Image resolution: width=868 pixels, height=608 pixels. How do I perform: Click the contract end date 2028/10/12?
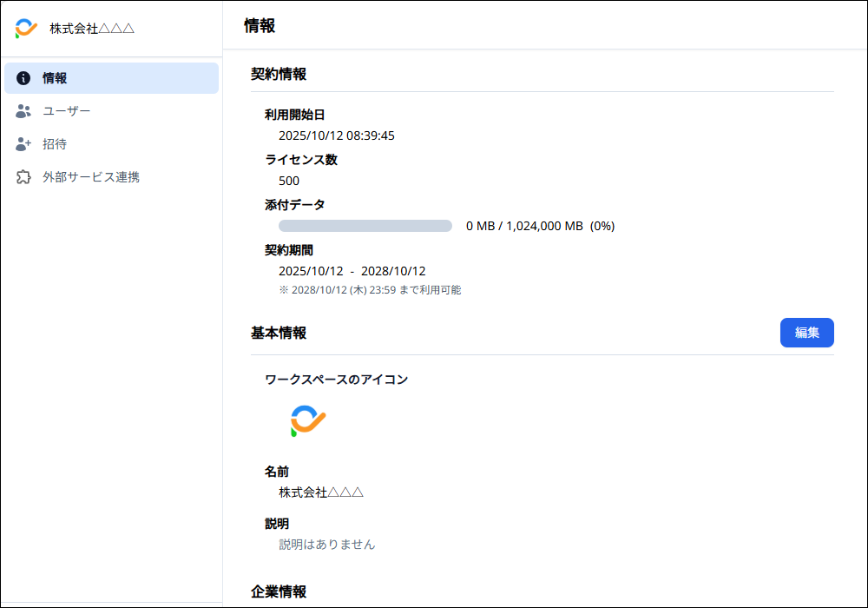click(393, 271)
